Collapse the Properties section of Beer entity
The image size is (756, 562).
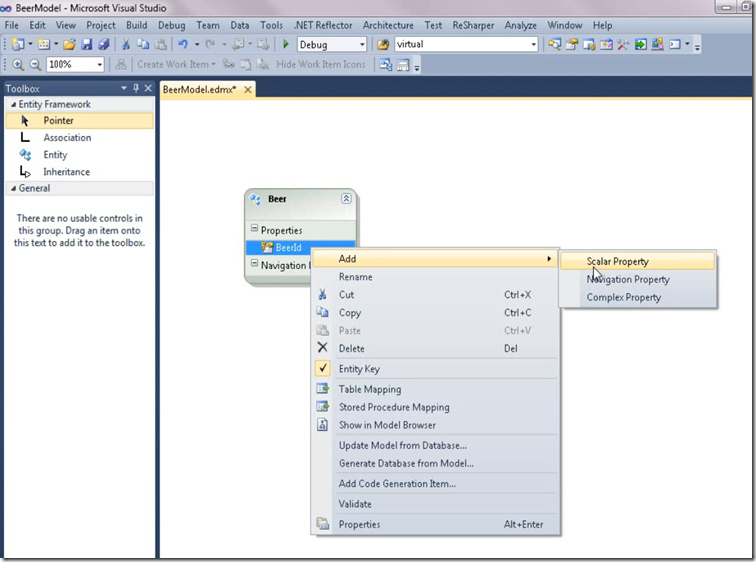coord(254,228)
